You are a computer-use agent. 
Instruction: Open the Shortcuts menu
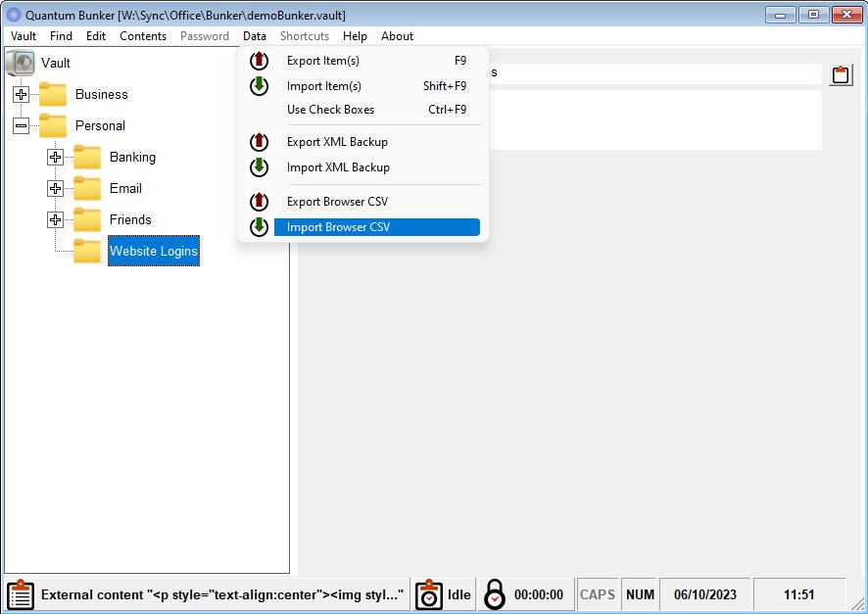pos(304,35)
